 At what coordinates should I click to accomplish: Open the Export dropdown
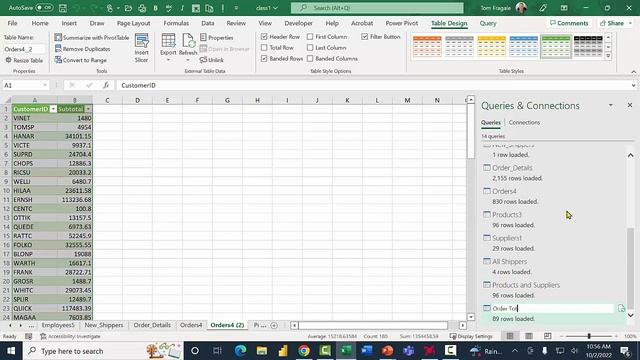pyautogui.click(x=168, y=60)
